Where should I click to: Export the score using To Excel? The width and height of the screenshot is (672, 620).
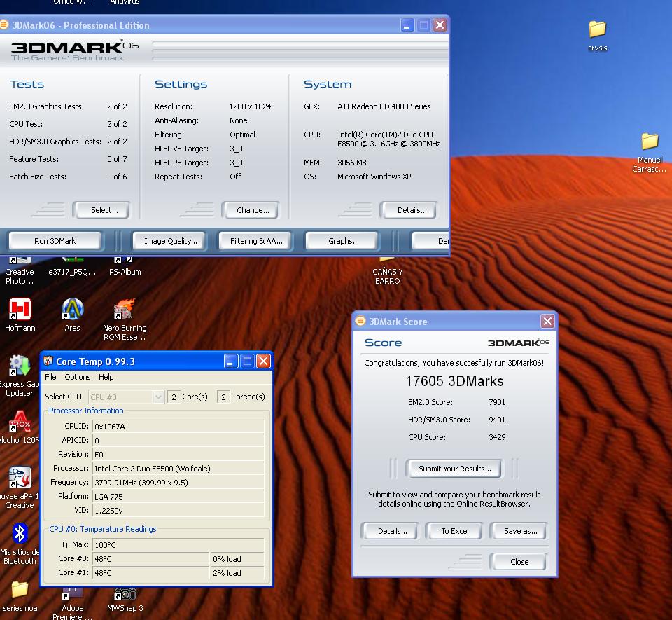pos(455,531)
